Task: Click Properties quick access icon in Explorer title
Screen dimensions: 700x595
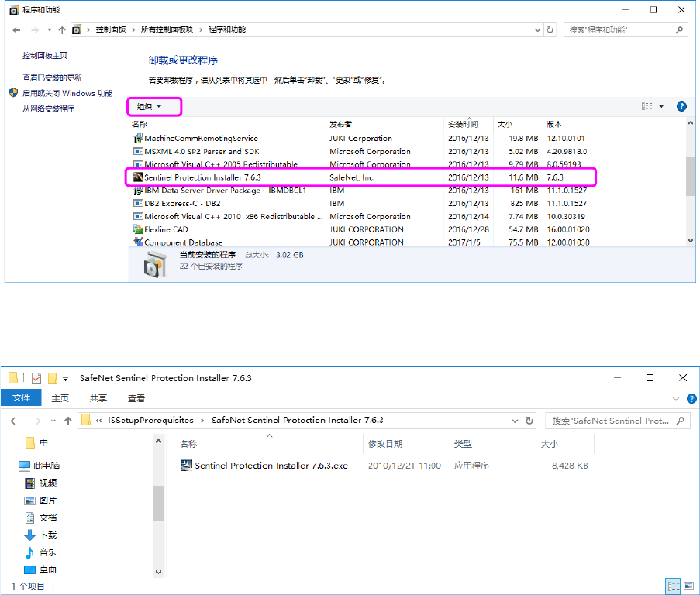Action: click(x=36, y=378)
